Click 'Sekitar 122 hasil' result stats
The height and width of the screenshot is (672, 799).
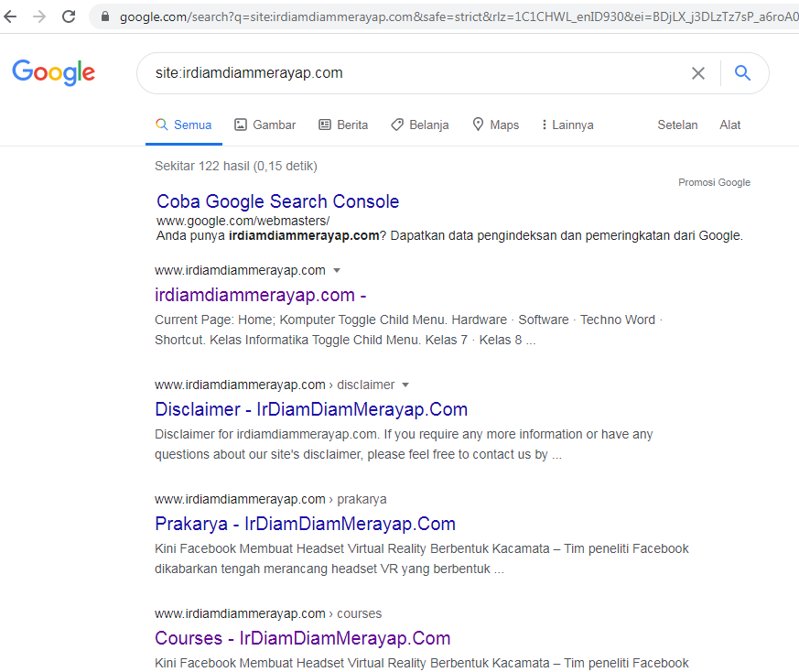(x=236, y=167)
